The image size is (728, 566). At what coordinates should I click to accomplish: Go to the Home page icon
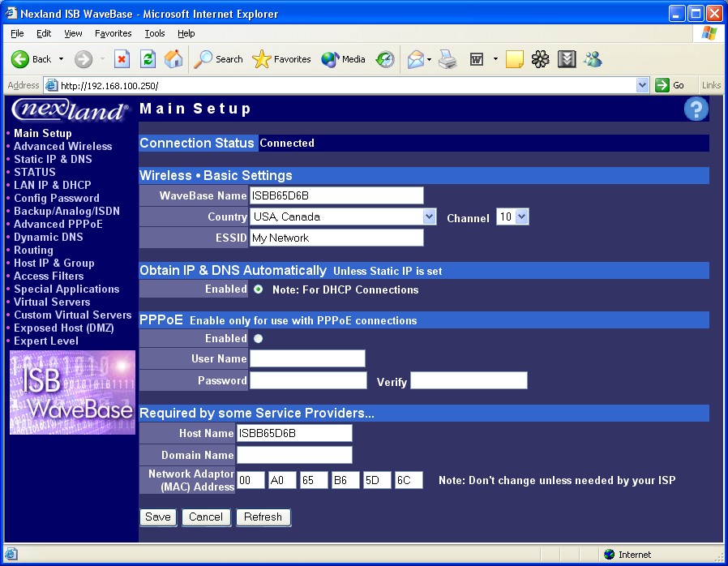(173, 59)
